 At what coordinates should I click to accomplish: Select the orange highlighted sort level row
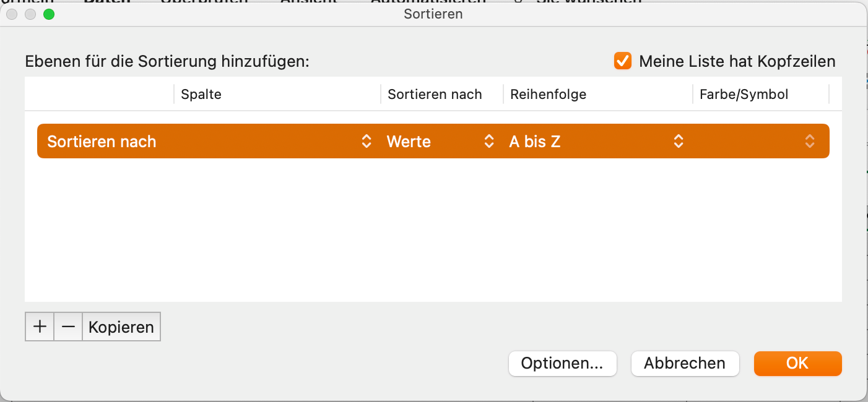(x=433, y=141)
